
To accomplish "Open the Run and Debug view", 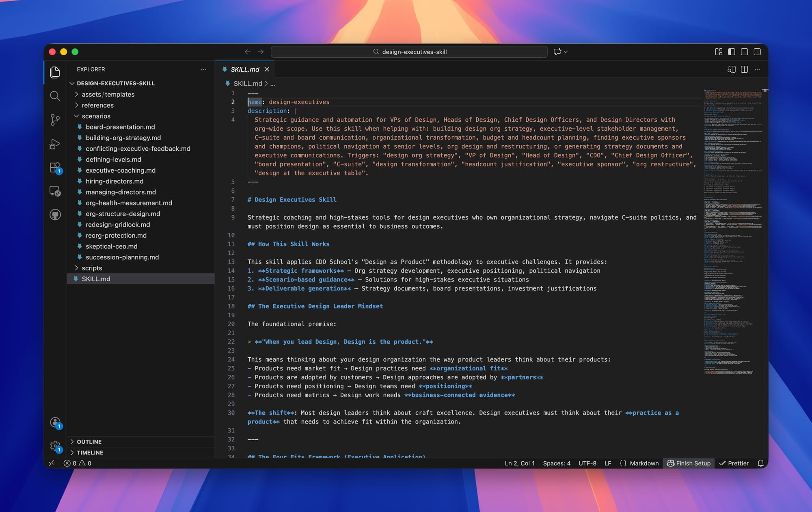I will tap(55, 144).
